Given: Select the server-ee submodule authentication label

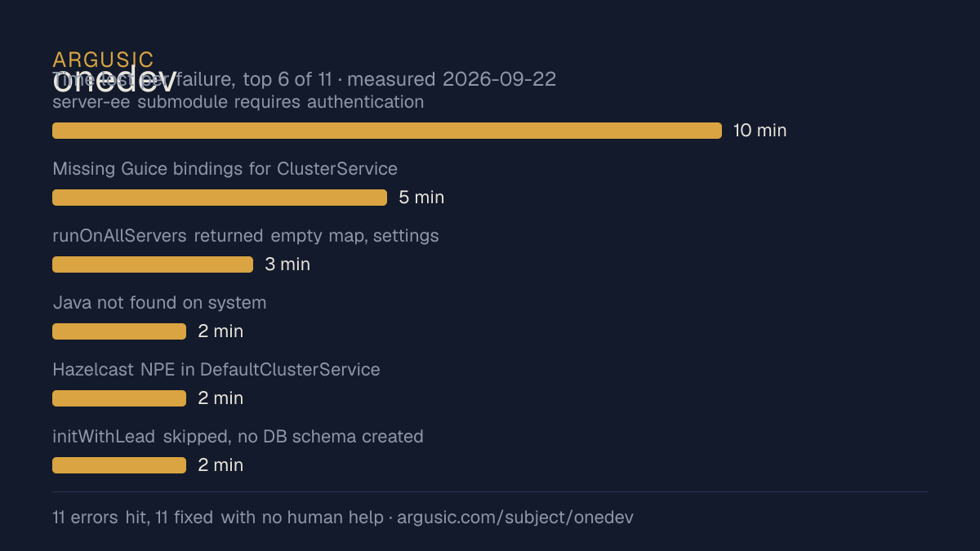Looking at the screenshot, I should tap(238, 102).
